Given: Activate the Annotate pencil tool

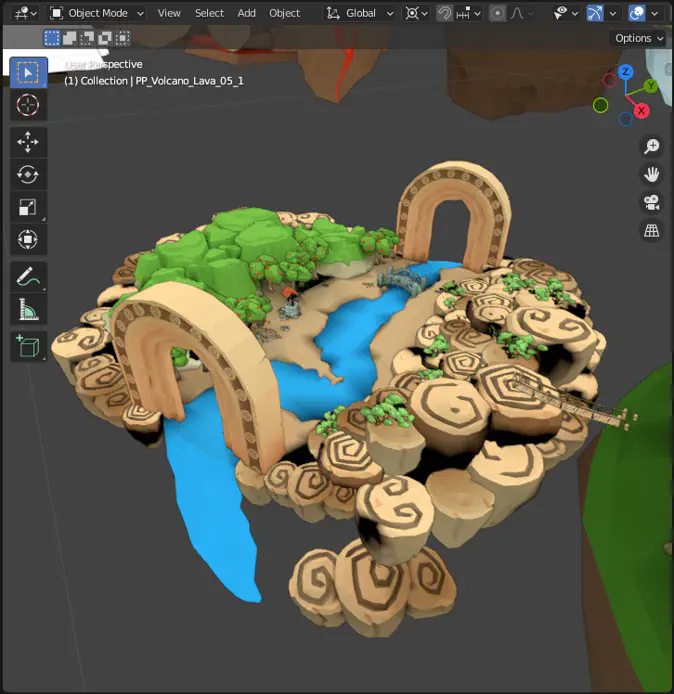Looking at the screenshot, I should point(28,277).
